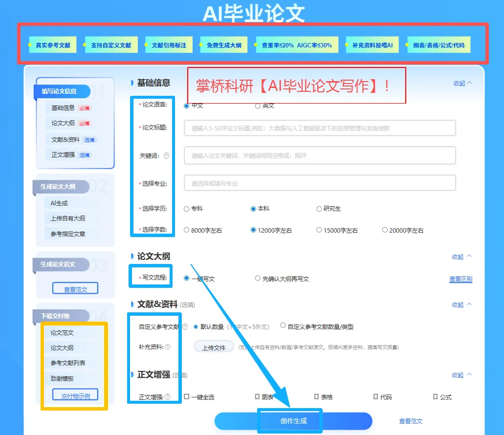
Task: Click 参考文献列表 in the sidebar
Action: [x=68, y=363]
